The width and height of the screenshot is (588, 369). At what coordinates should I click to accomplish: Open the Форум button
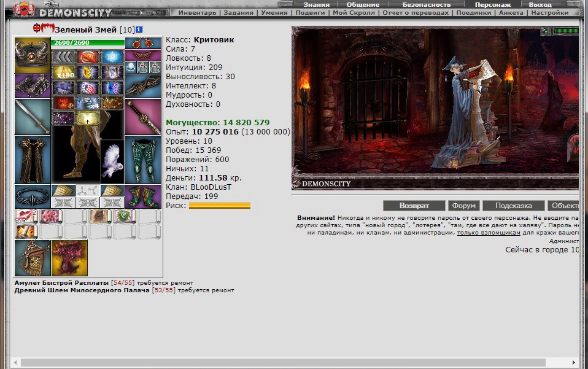pyautogui.click(x=464, y=206)
